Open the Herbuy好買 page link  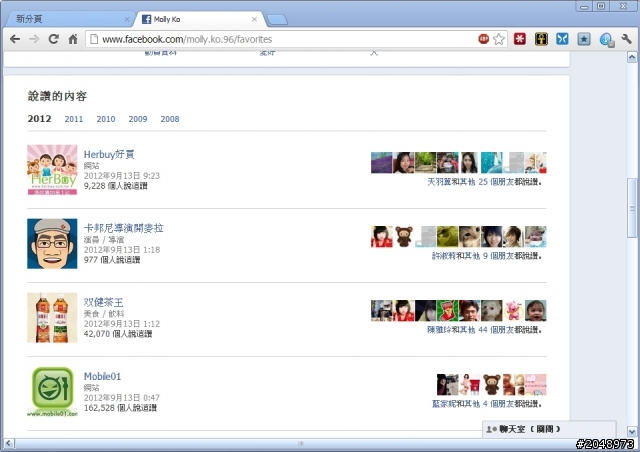[x=109, y=154]
